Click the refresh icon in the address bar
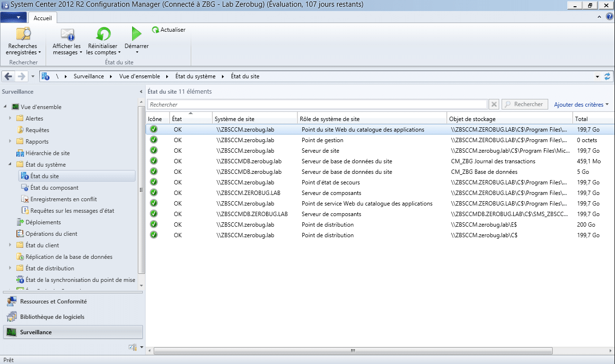 [608, 76]
